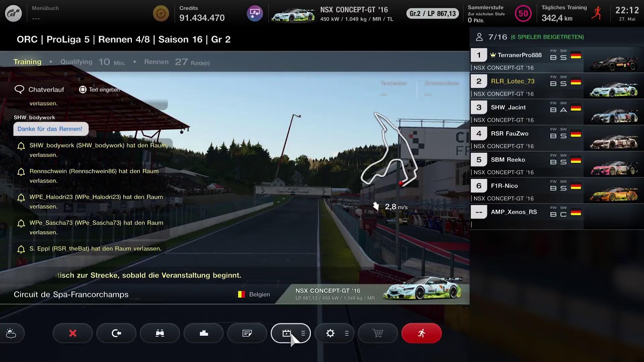Click the crown host icon by TerranerPro888
The image size is (644, 362).
[493, 55]
